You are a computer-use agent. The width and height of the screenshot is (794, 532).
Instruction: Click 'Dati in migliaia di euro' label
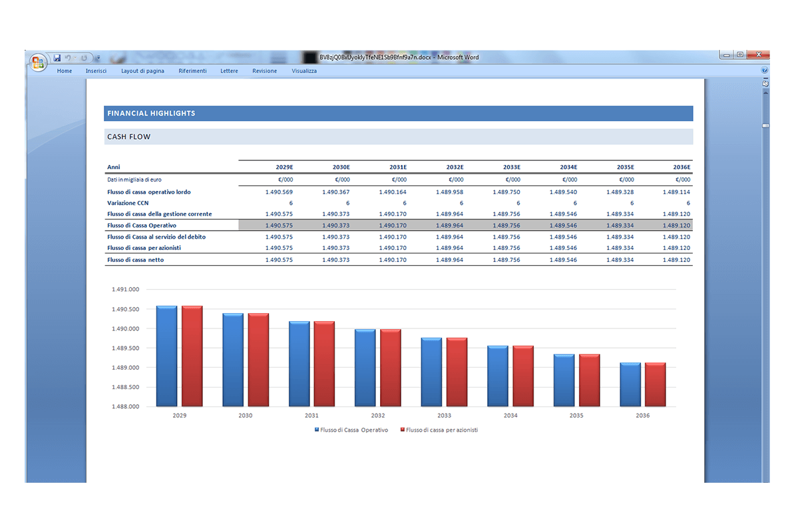[134, 180]
